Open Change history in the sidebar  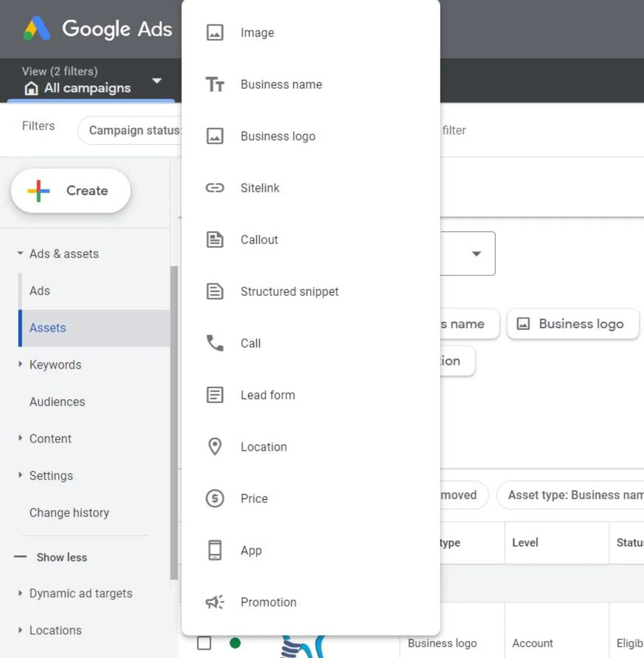pos(69,513)
